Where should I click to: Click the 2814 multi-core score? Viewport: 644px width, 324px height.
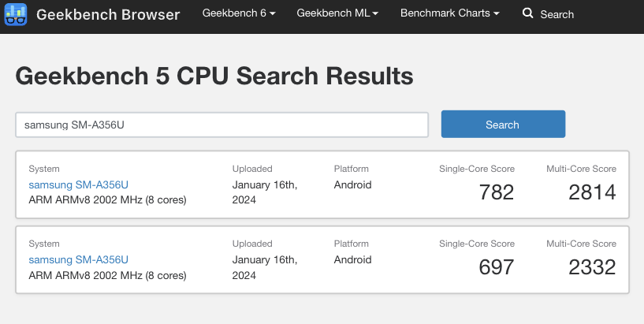pos(592,192)
